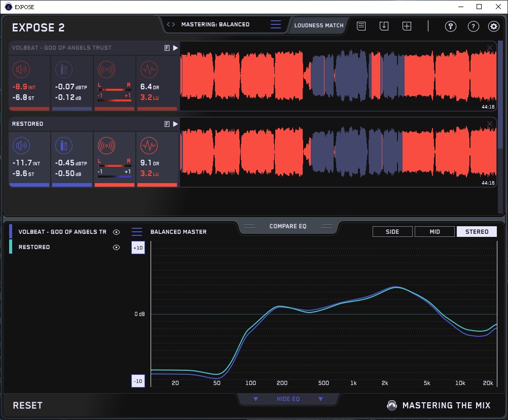508x420 pixels.
Task: Click the Balanced Master target label
Action: [178, 232]
